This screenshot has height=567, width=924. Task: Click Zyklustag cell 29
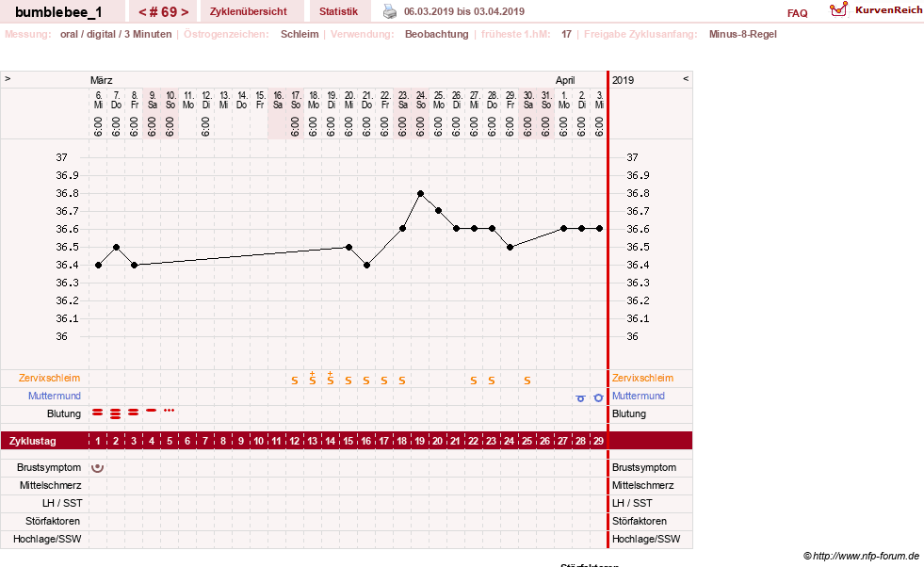tap(599, 441)
